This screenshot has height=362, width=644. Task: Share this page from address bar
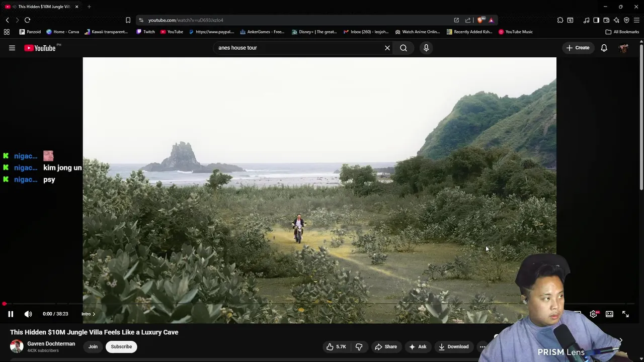tap(468, 20)
